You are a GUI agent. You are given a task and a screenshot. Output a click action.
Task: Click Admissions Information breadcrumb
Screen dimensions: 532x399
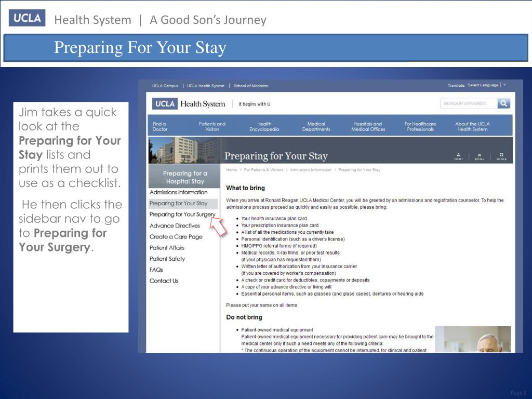311,170
